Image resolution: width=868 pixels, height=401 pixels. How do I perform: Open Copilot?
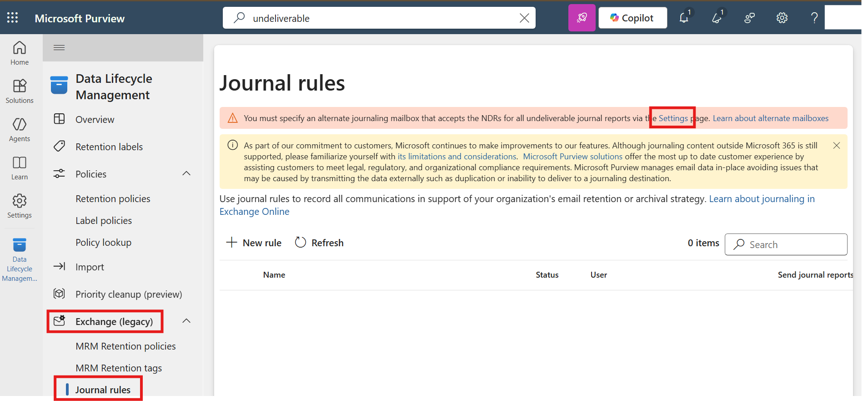(x=632, y=18)
